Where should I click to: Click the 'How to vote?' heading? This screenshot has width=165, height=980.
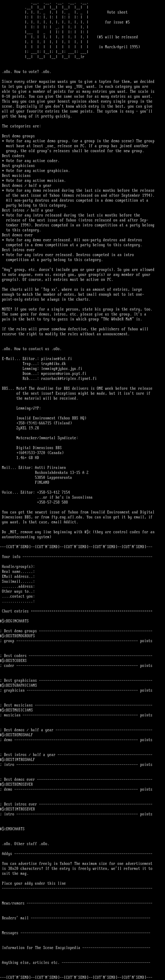click(27, 72)
